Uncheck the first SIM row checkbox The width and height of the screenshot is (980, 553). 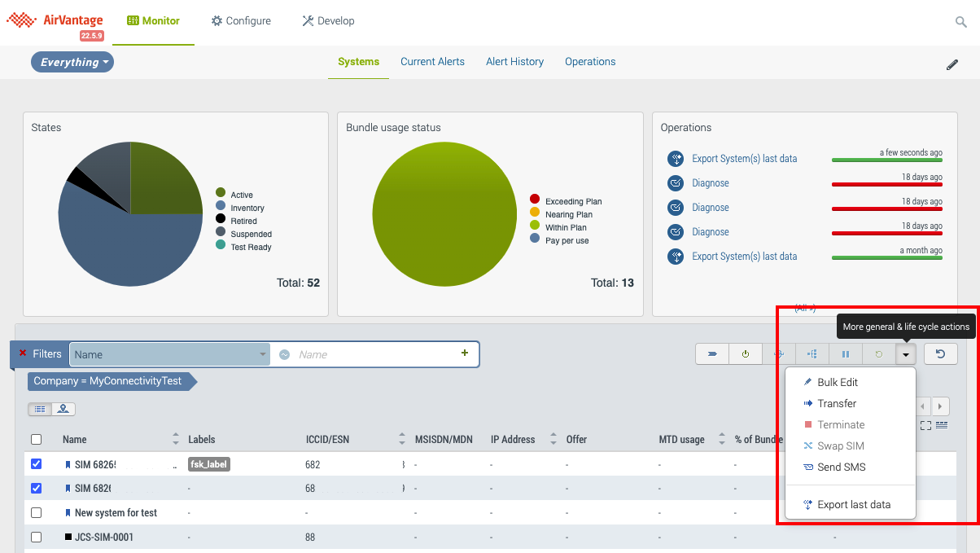pyautogui.click(x=36, y=464)
